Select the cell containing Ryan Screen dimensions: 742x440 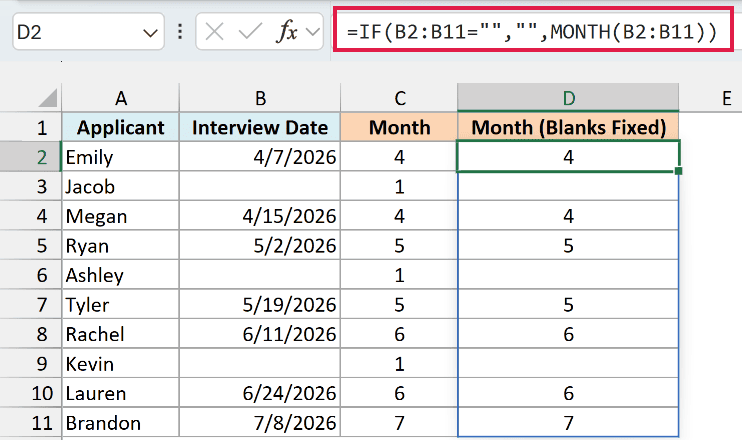[x=121, y=245]
